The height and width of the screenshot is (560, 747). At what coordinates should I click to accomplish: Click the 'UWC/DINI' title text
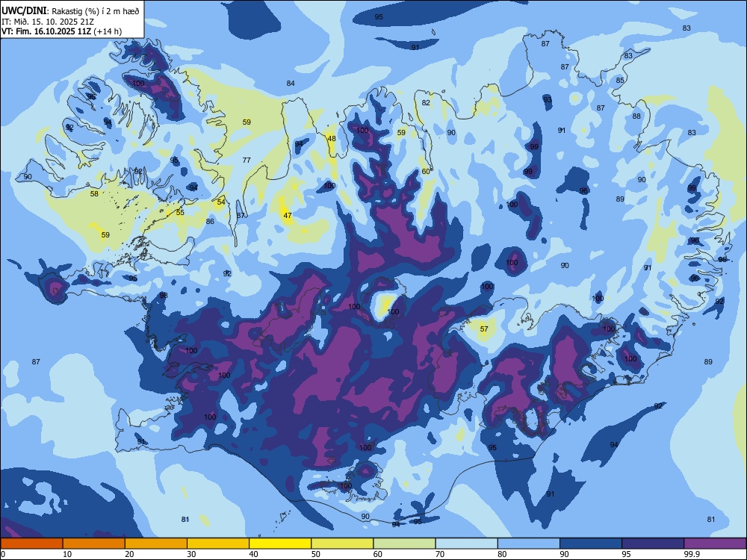point(23,11)
